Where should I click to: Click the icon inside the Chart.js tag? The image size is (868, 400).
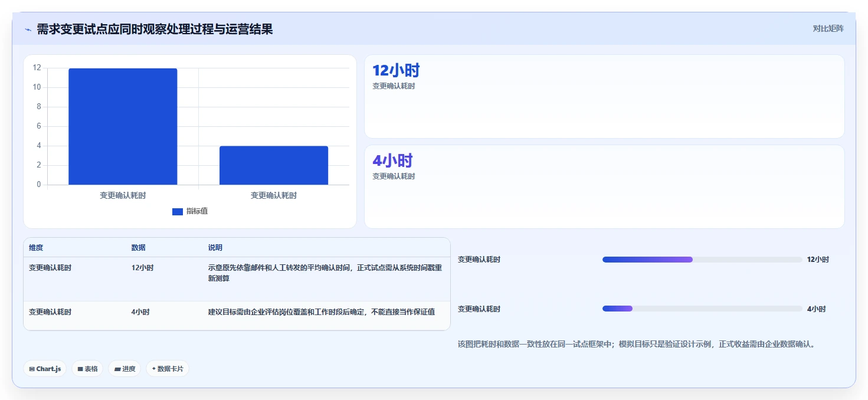pos(31,369)
